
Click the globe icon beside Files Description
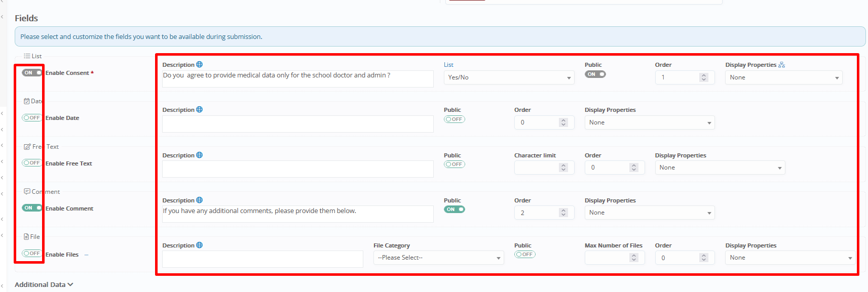pyautogui.click(x=199, y=245)
